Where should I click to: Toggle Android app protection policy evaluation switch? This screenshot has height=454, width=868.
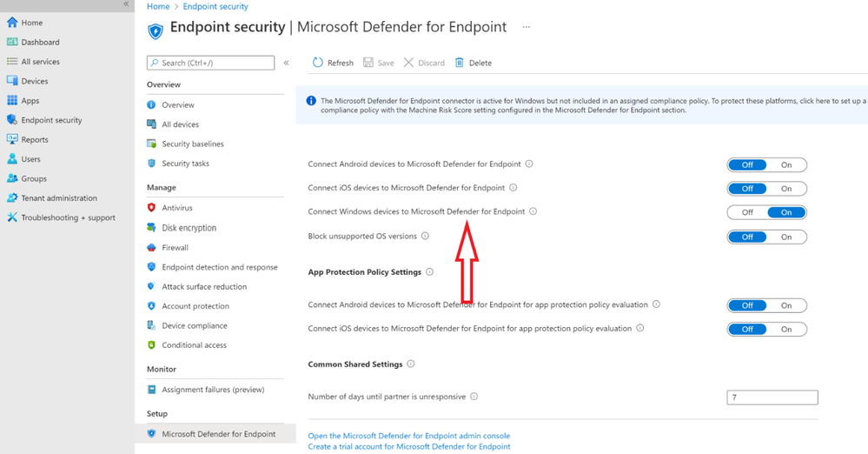click(766, 305)
